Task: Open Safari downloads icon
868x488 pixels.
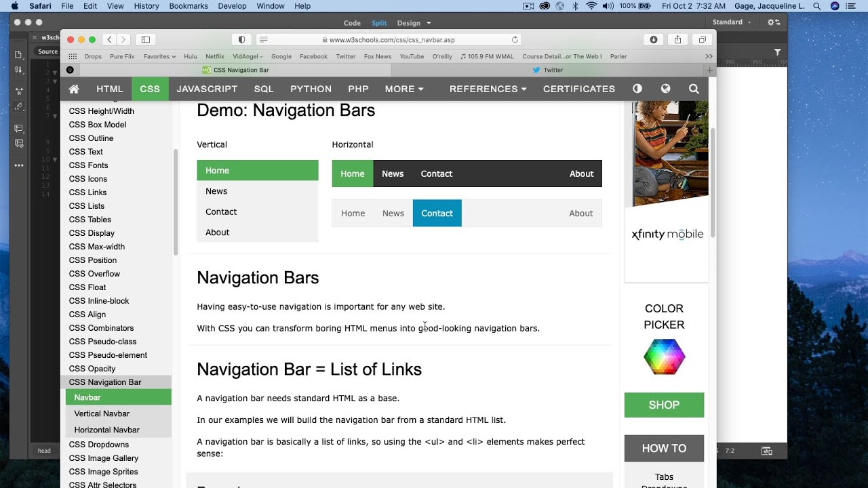Action: click(654, 39)
